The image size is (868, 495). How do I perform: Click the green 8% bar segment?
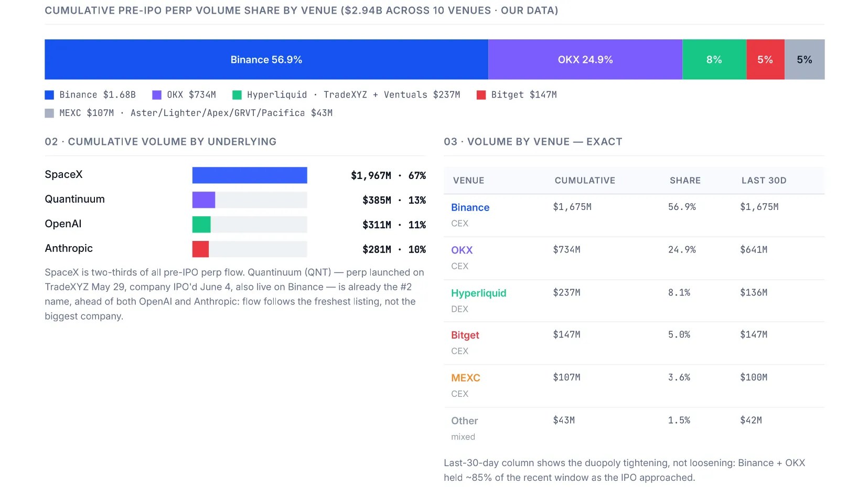coord(714,59)
